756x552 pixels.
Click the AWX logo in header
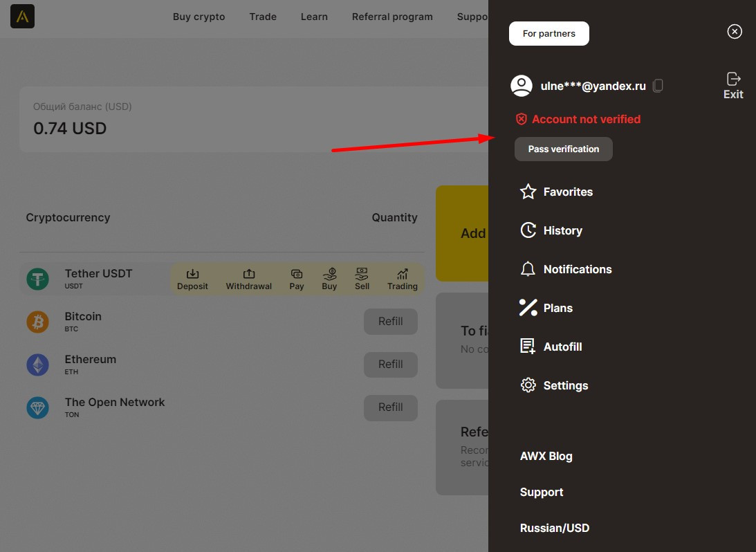[22, 17]
